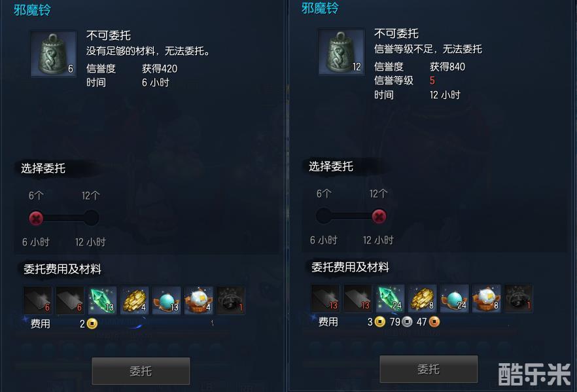This screenshot has width=577, height=392.
Task: Click white orb material with count 8
Action: (x=487, y=298)
